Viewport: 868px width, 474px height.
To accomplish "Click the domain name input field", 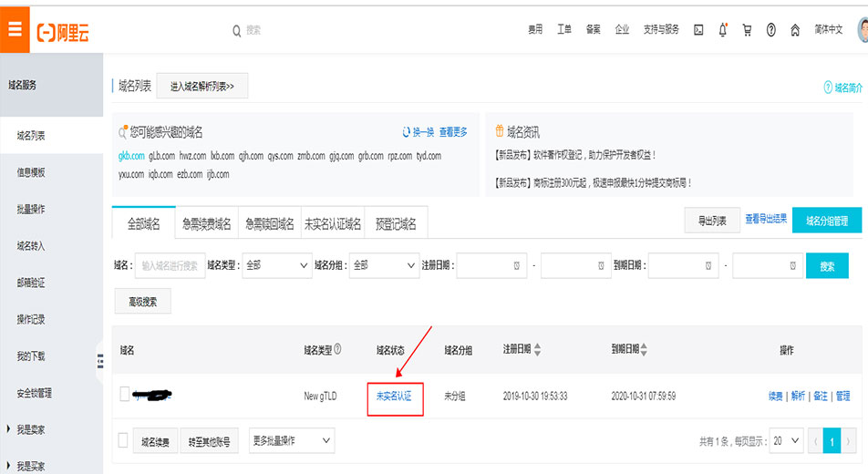I will [170, 266].
